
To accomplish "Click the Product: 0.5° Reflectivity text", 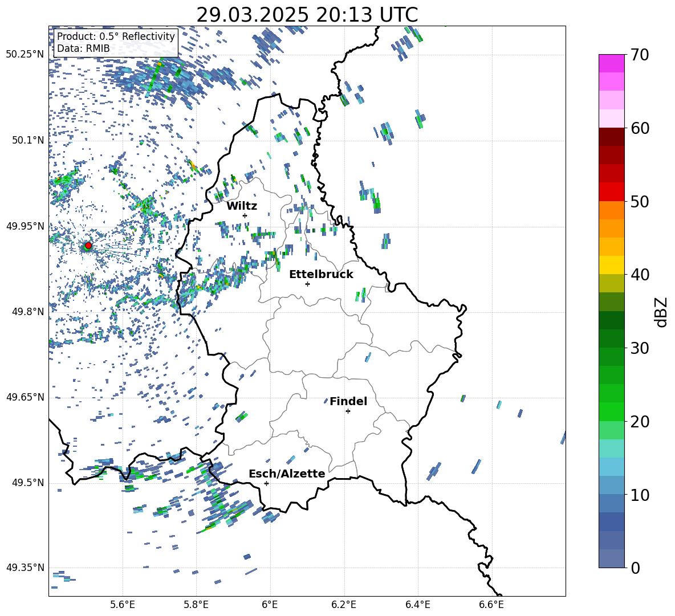I will click(x=116, y=36).
